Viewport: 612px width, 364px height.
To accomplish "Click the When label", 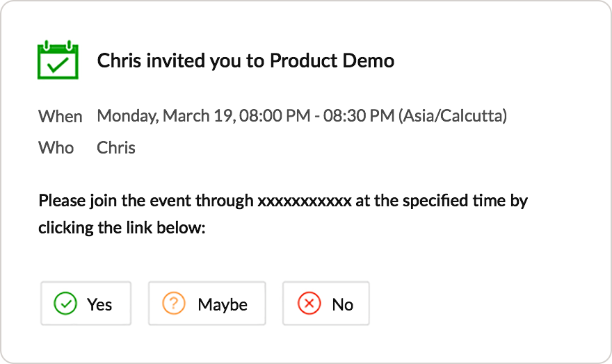I will pos(60,116).
